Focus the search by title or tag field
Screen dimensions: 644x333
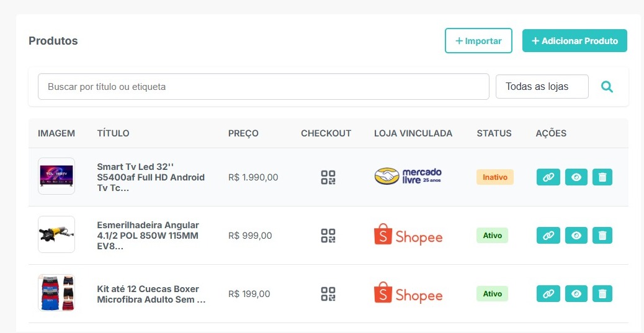point(264,87)
